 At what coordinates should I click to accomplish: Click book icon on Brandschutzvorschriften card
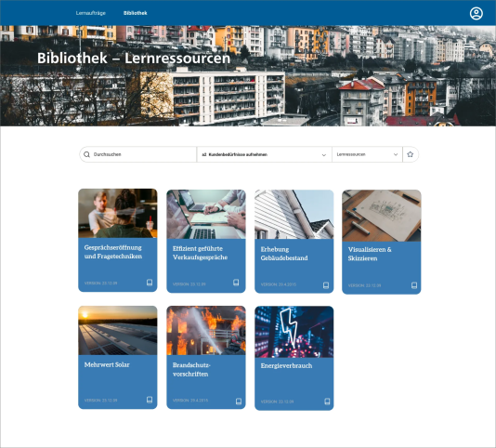click(239, 402)
